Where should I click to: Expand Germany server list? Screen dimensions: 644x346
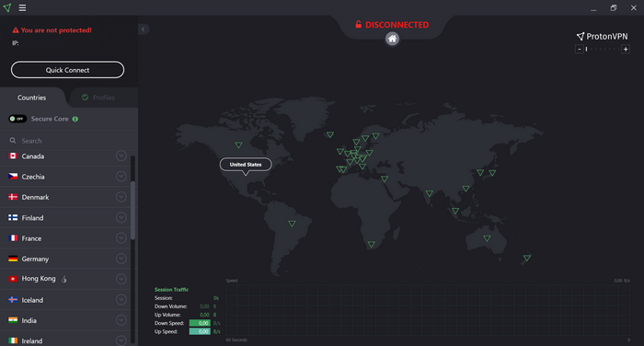pos(121,259)
